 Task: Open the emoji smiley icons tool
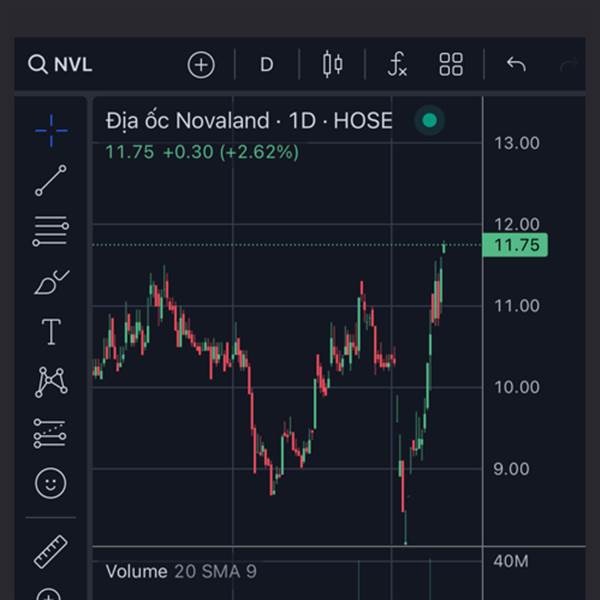tap(51, 483)
